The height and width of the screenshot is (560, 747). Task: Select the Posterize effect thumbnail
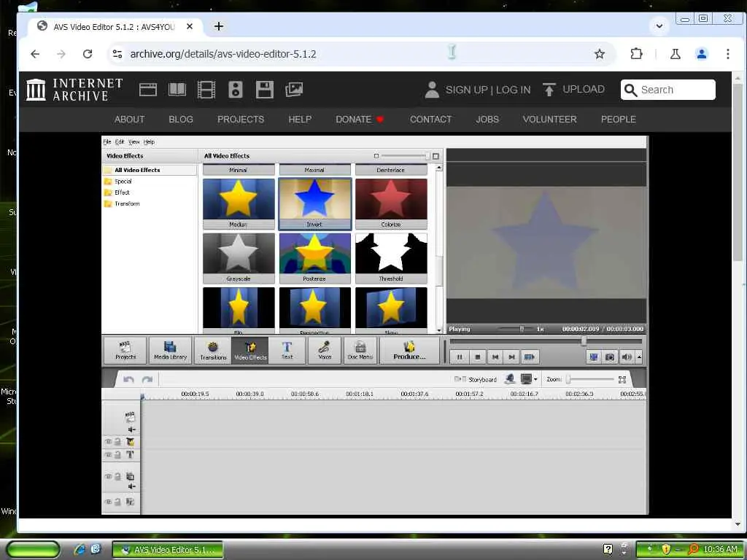pos(315,258)
